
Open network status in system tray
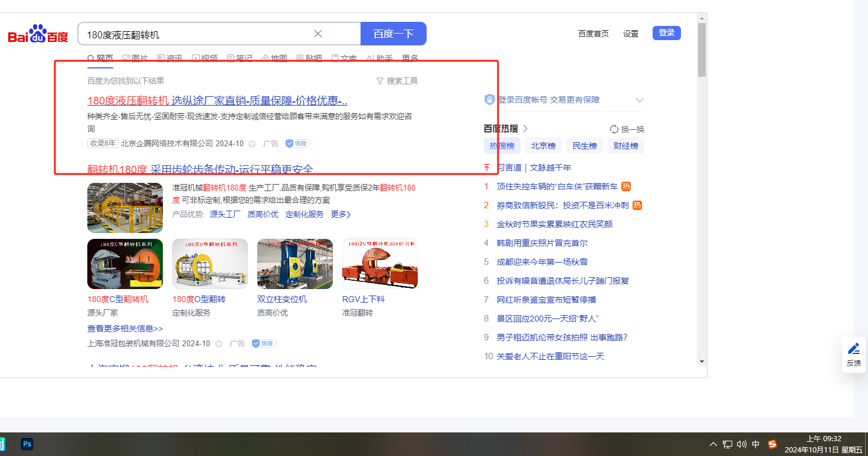(728, 444)
